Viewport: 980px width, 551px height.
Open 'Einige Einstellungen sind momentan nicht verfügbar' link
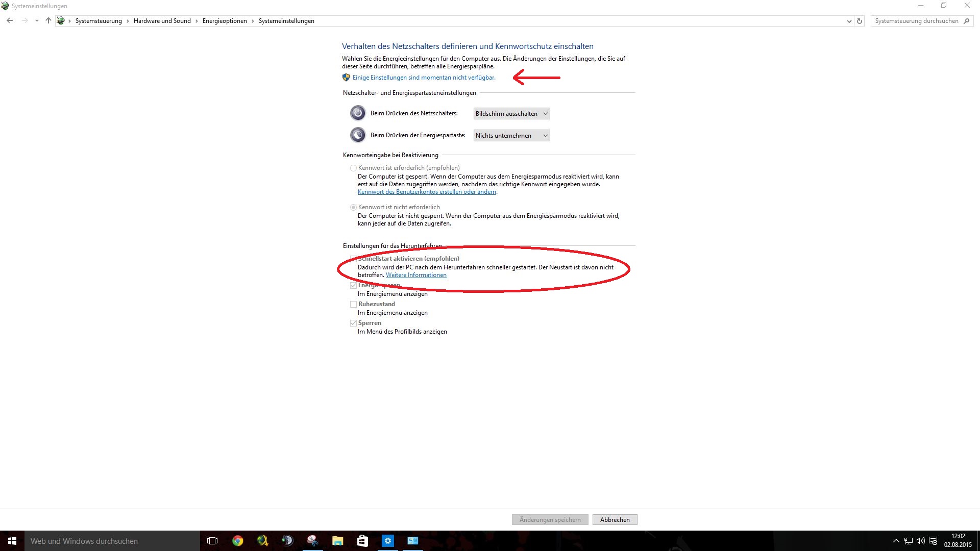point(424,78)
